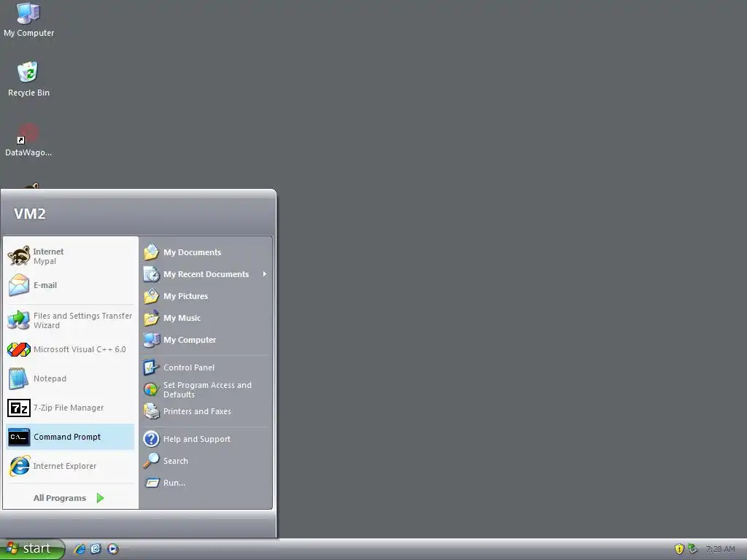
Task: Click the 'Run...' label text
Action: click(174, 483)
